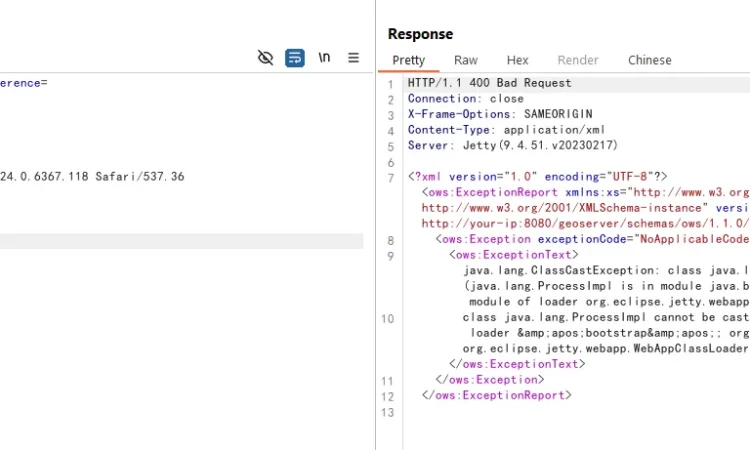Click the WebAppClassLoader line

pyautogui.click(x=606, y=349)
